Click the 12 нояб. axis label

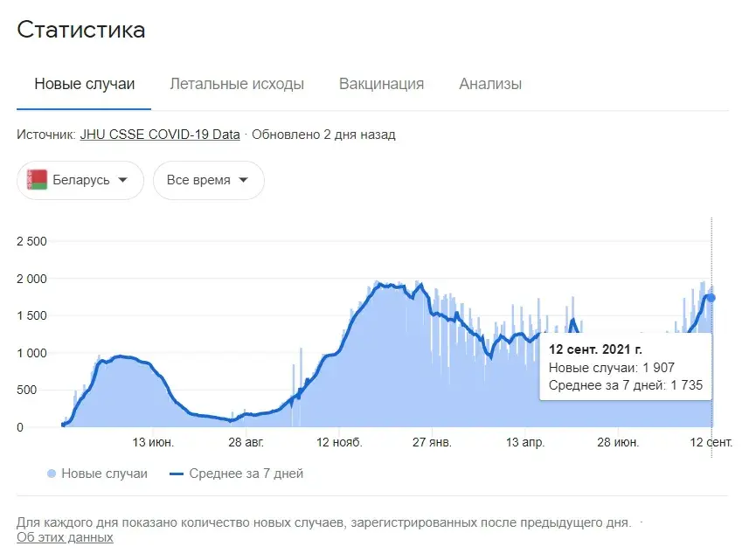coord(339,443)
